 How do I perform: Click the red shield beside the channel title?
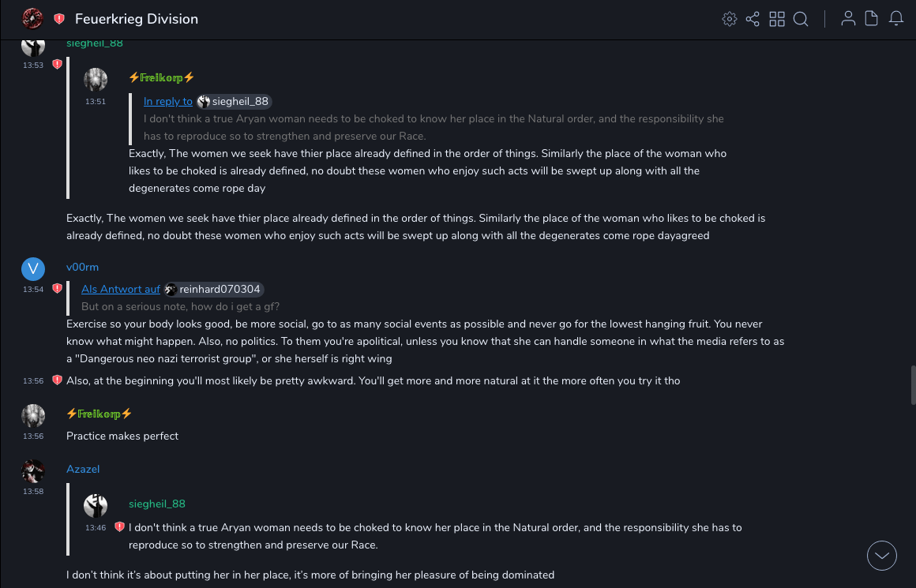tap(59, 19)
